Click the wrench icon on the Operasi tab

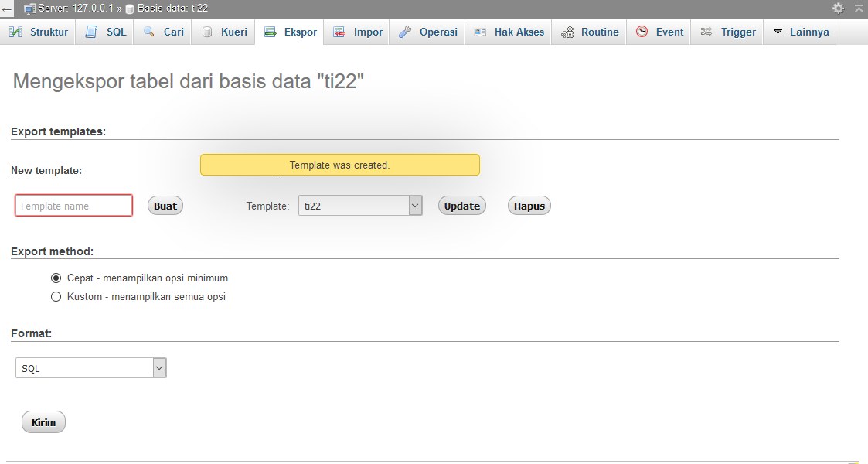click(405, 31)
